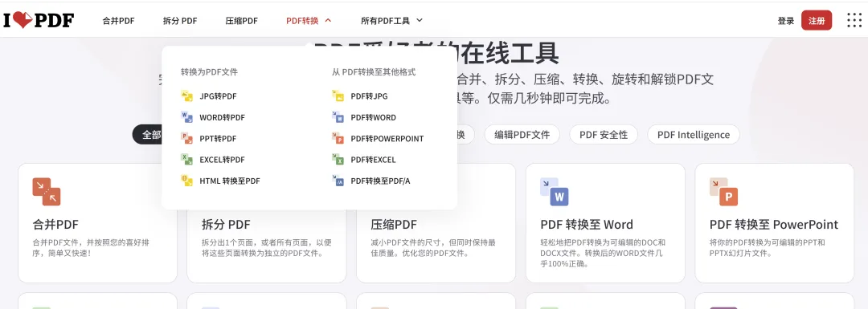This screenshot has height=309, width=868.
Task: Select HTML 转换至PDF menu entry
Action: (x=220, y=181)
